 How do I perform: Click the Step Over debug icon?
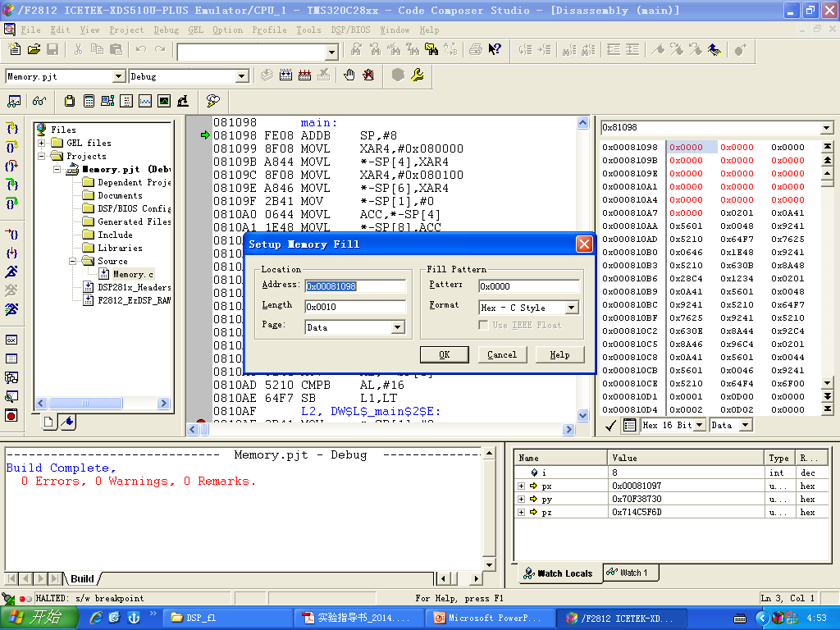[x=11, y=147]
